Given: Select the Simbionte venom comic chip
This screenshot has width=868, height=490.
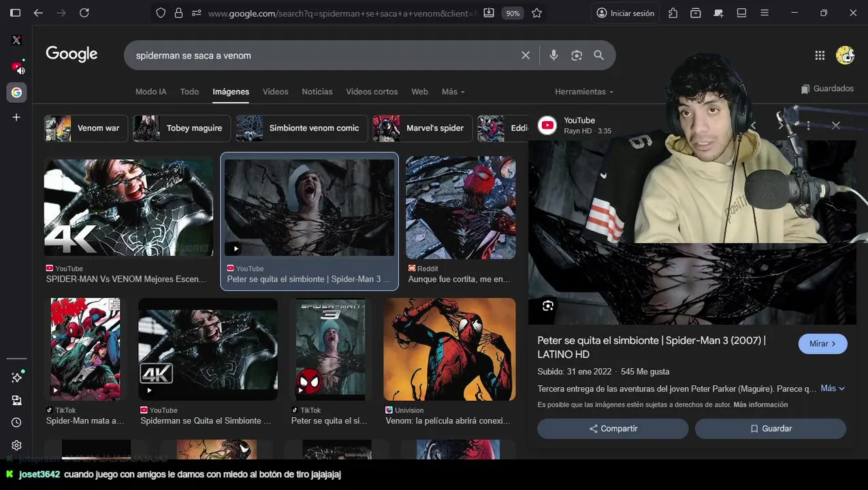Looking at the screenshot, I should pos(302,128).
